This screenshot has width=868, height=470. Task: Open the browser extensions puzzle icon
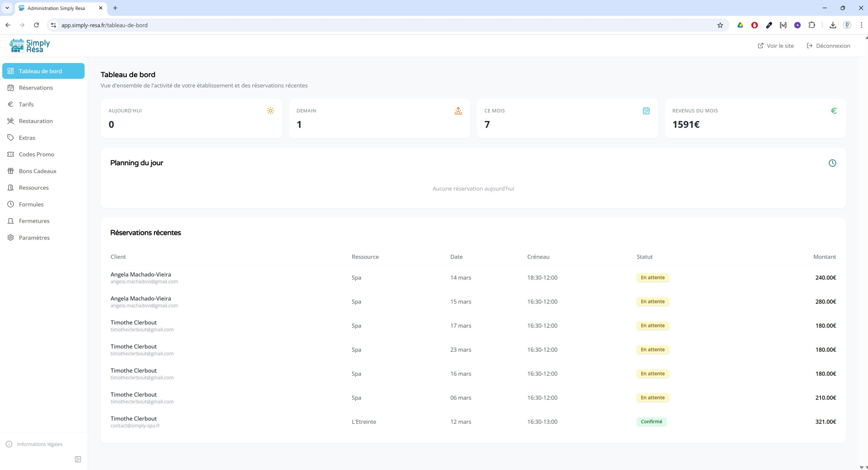(x=812, y=25)
